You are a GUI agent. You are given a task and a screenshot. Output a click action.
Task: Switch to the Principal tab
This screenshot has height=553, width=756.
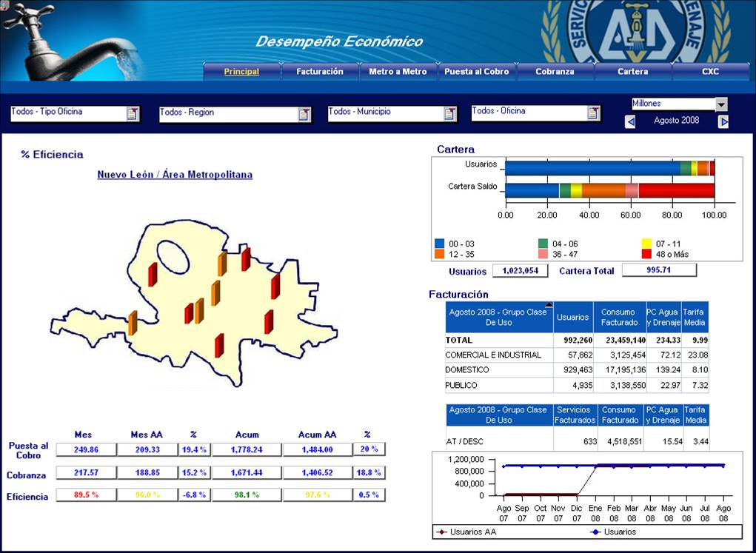click(241, 71)
